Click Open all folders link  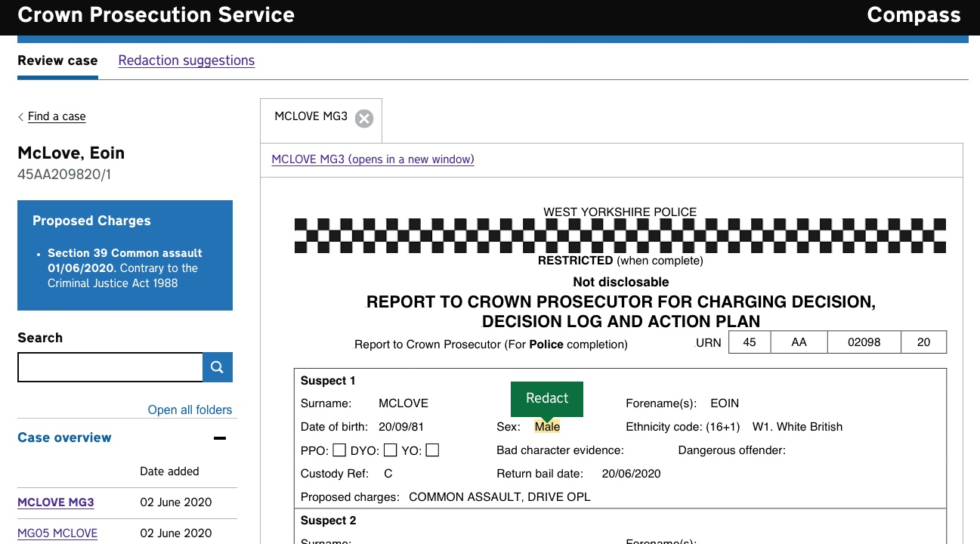pos(190,410)
